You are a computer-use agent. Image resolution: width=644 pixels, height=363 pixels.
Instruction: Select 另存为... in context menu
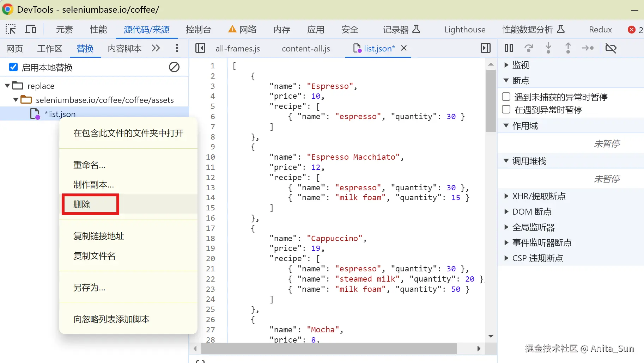pos(128,287)
